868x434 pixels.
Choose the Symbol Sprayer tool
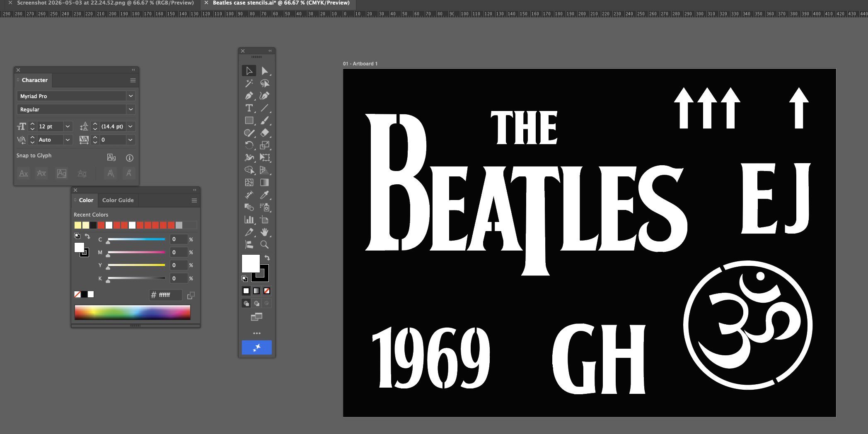(x=265, y=207)
